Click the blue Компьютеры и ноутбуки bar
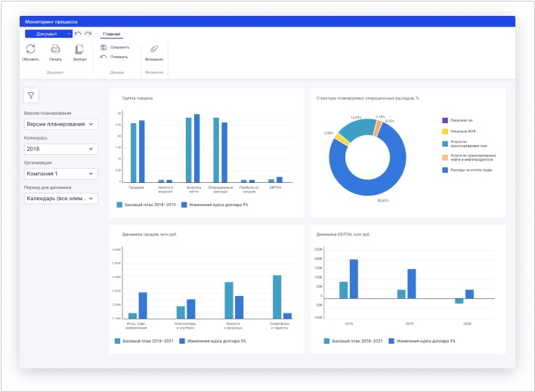The image size is (535, 392). point(191,309)
